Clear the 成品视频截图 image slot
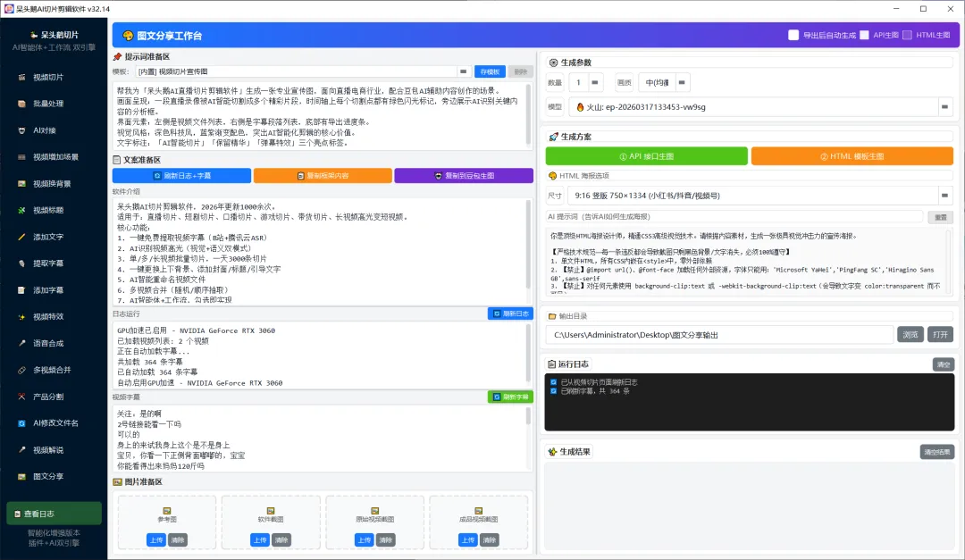The image size is (965, 560). pyautogui.click(x=490, y=539)
